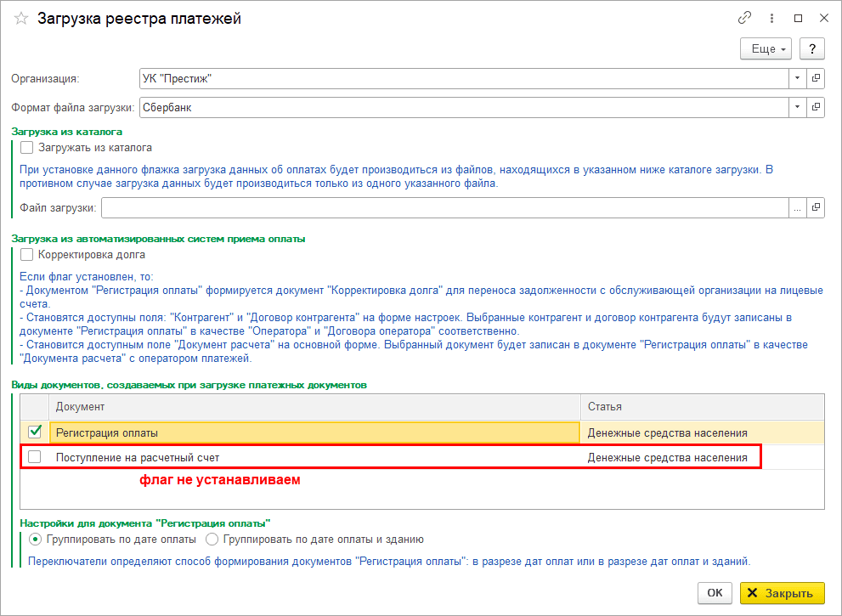Check the Поступление на расчетный счет checkbox
The width and height of the screenshot is (842, 616).
point(35,457)
